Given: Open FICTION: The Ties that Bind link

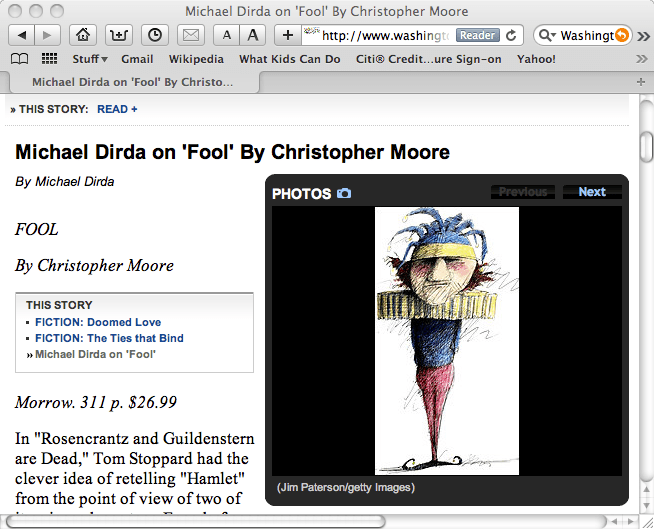Looking at the screenshot, I should (109, 338).
